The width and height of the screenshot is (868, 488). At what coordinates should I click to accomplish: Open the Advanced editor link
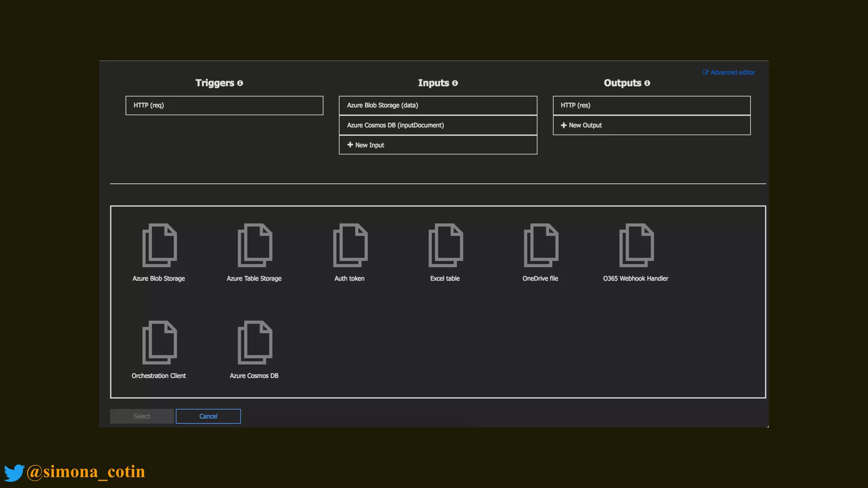point(729,72)
